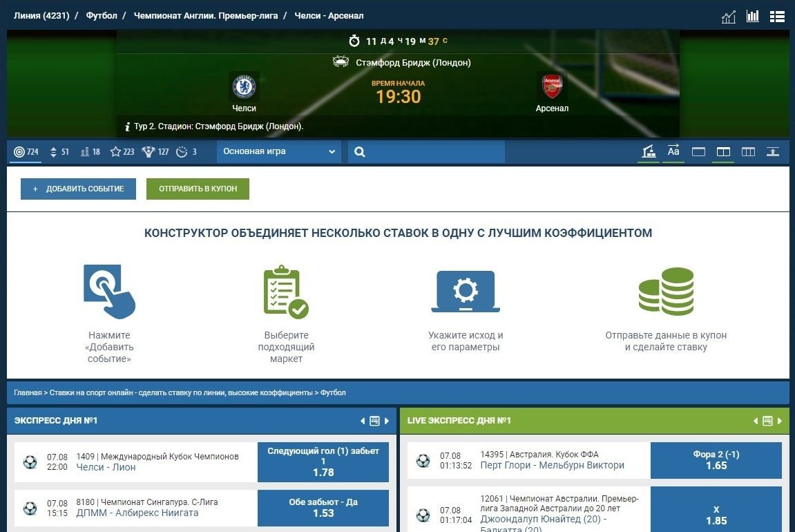Open the line chart statistics icon

click(x=729, y=16)
